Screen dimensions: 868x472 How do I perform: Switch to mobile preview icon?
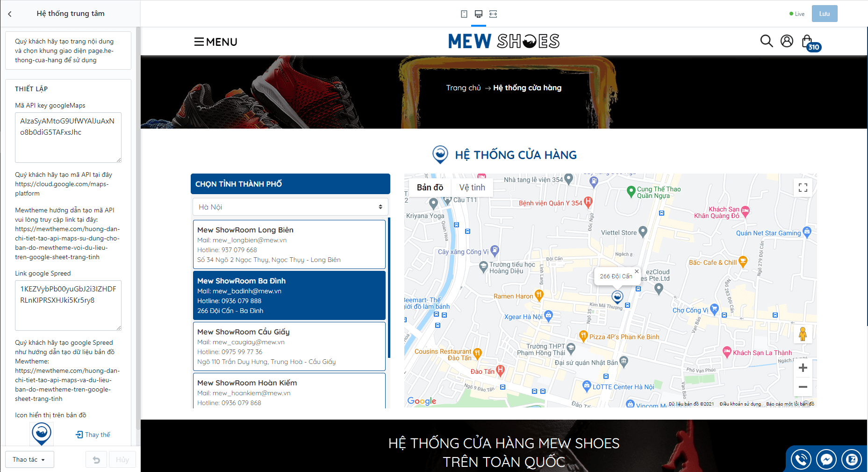[x=464, y=14]
